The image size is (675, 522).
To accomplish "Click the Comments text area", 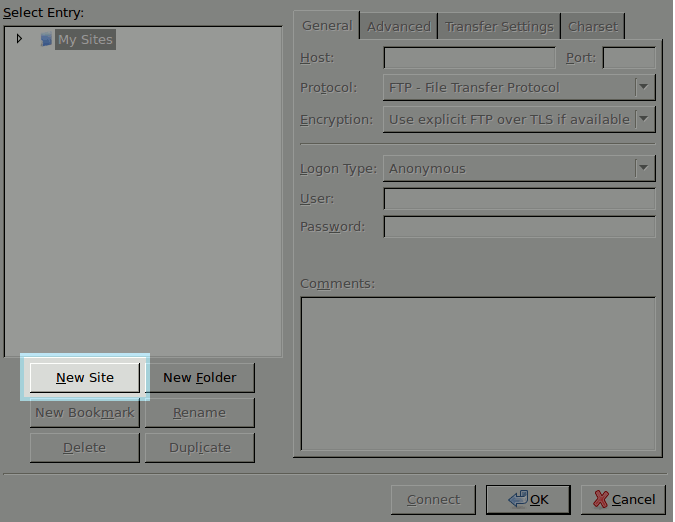I will (478, 373).
